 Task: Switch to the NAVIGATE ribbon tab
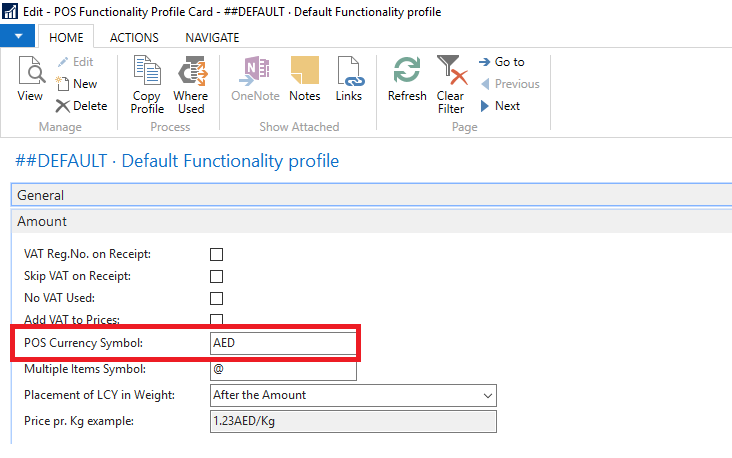coord(212,38)
